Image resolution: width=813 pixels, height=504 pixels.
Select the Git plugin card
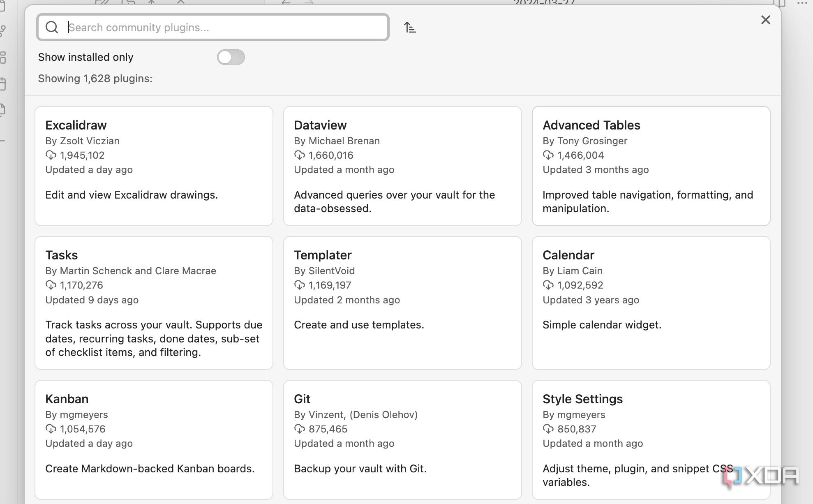coord(402,440)
